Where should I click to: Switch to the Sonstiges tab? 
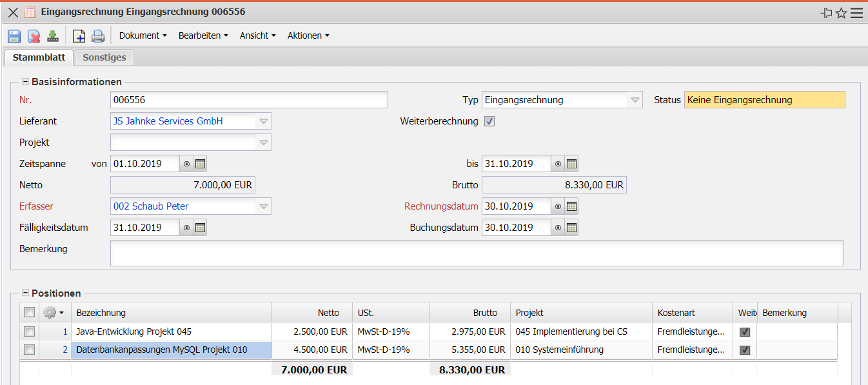[104, 57]
